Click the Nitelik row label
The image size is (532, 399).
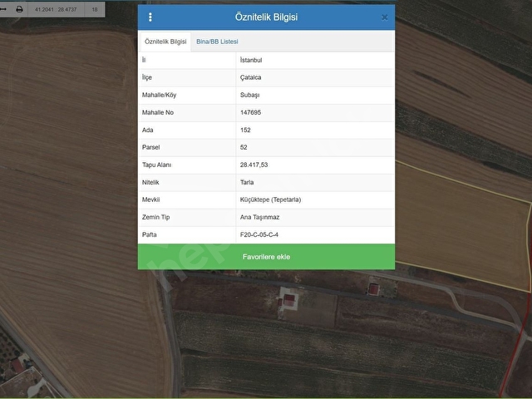150,182
